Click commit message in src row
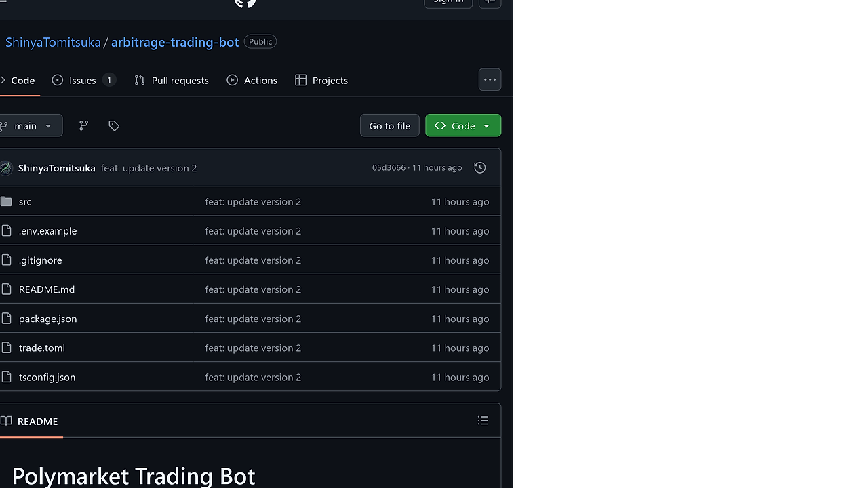This screenshot has height=488, width=868. click(253, 201)
